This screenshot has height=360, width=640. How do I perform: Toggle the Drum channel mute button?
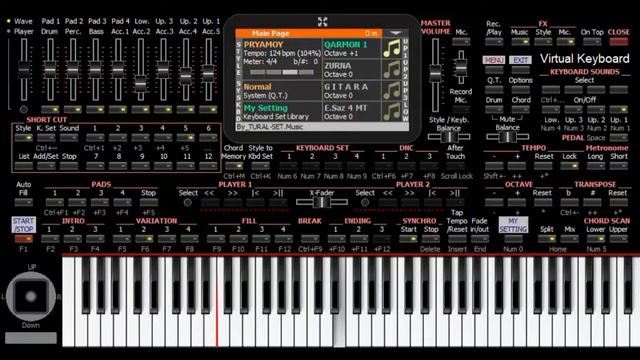pos(50,109)
